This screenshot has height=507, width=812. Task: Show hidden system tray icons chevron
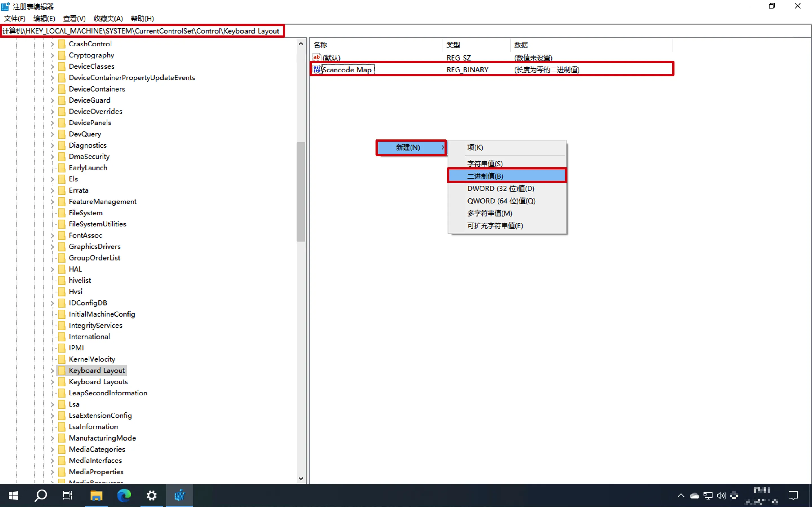681,495
